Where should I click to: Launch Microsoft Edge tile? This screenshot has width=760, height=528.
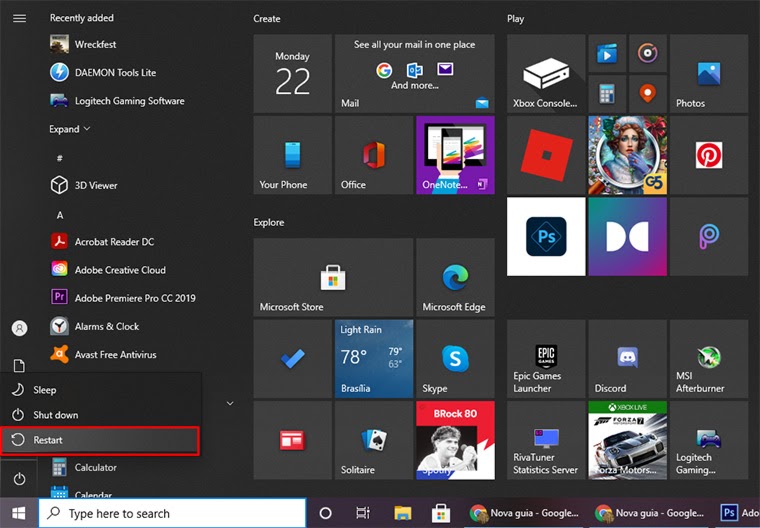point(456,277)
